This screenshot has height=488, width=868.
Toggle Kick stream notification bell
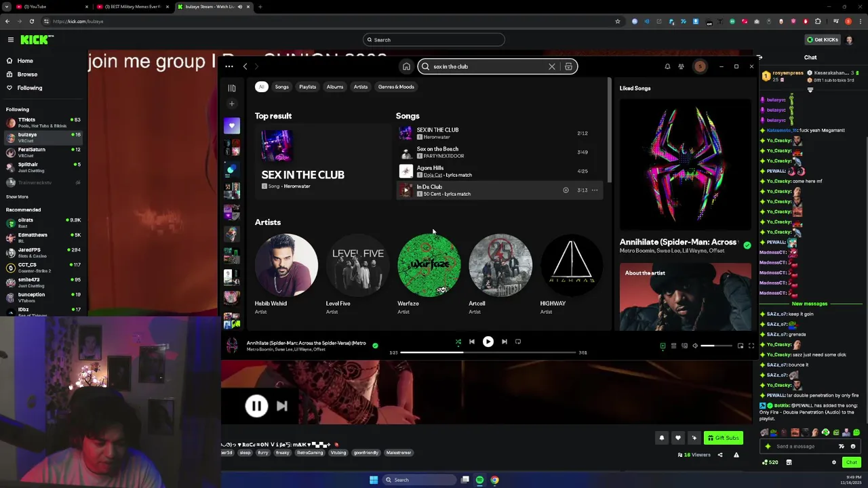point(662,438)
